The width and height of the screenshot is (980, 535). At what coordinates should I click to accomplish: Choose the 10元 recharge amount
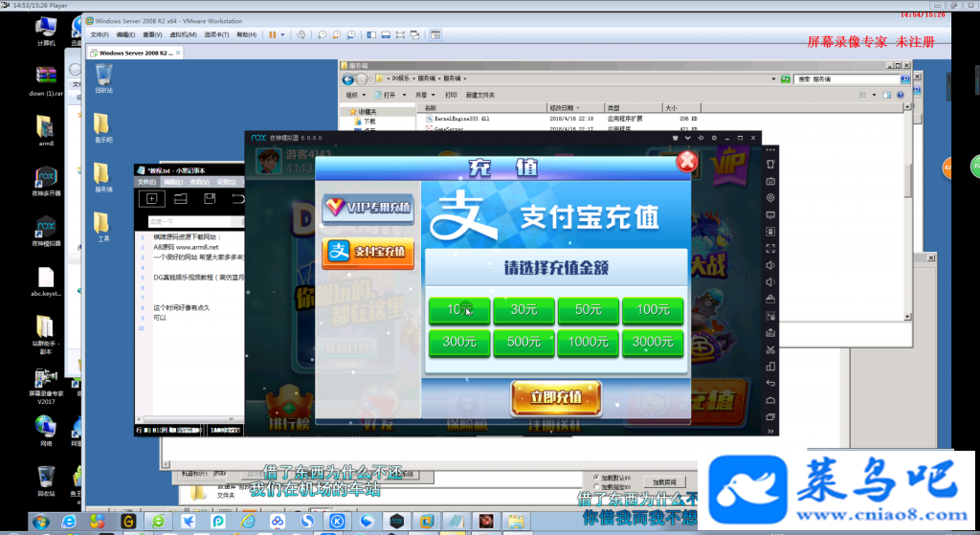pos(459,309)
